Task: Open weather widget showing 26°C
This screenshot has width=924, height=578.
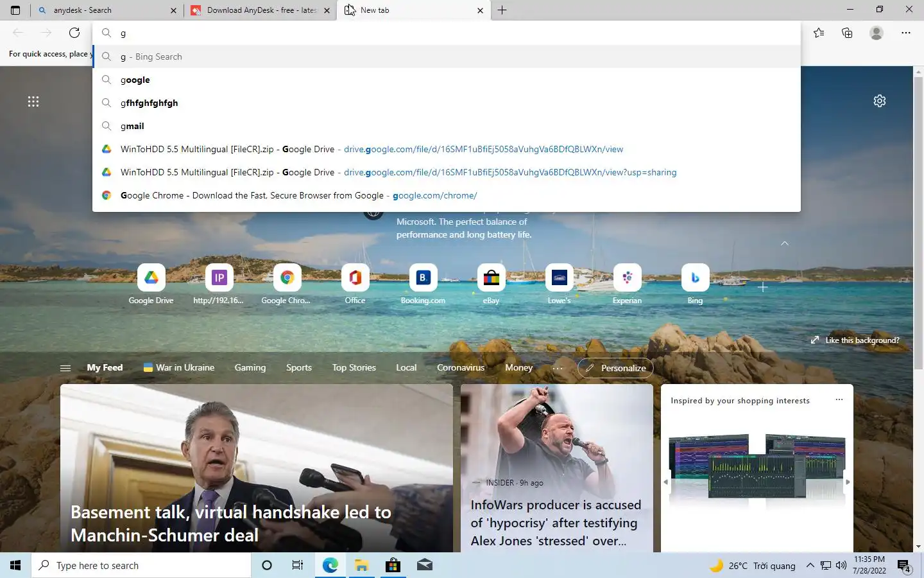Action: click(752, 566)
